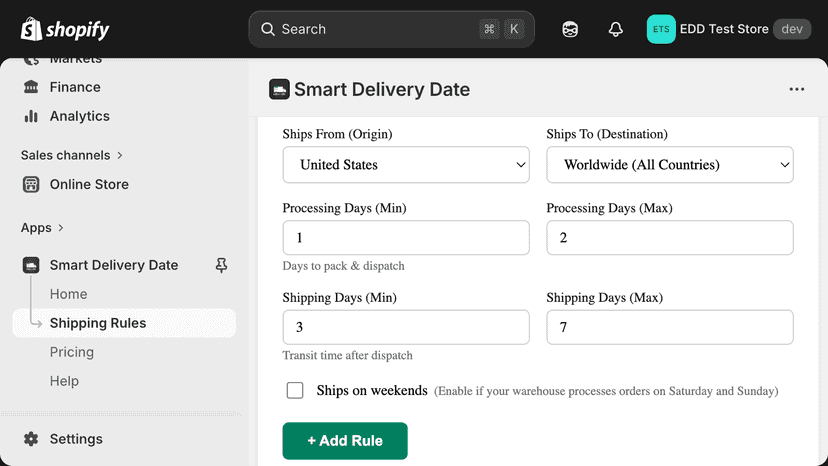The image size is (828, 466).
Task: Open Online Store channel
Action: coord(89,184)
